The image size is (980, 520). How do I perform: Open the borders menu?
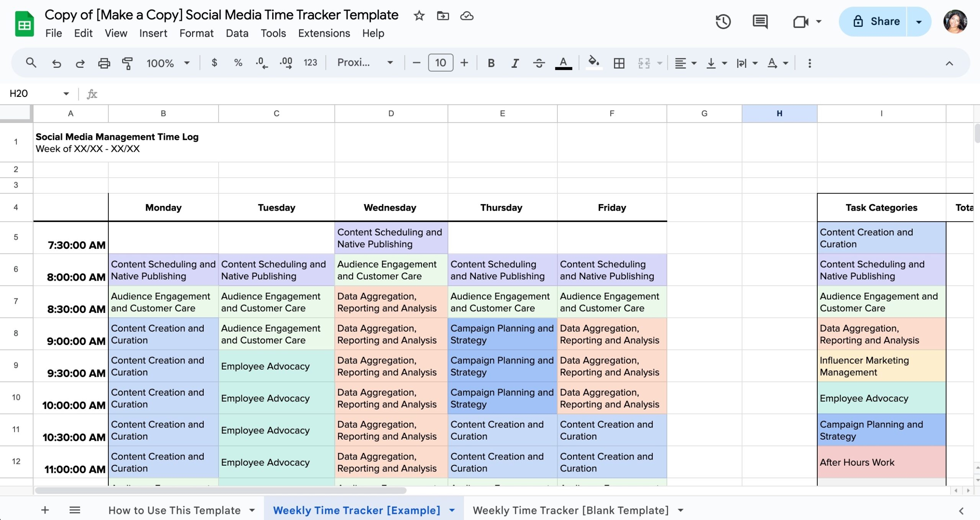tap(619, 63)
